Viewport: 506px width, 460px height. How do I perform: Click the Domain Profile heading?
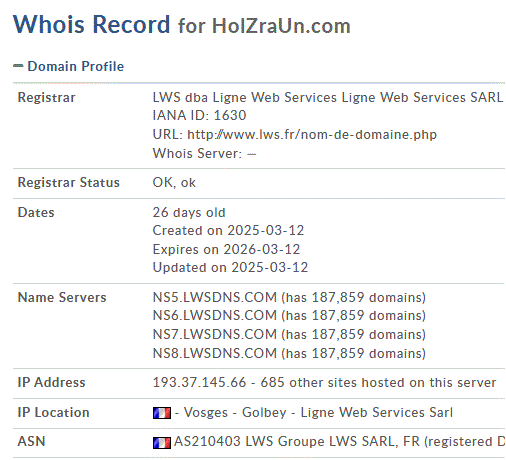coord(76,66)
